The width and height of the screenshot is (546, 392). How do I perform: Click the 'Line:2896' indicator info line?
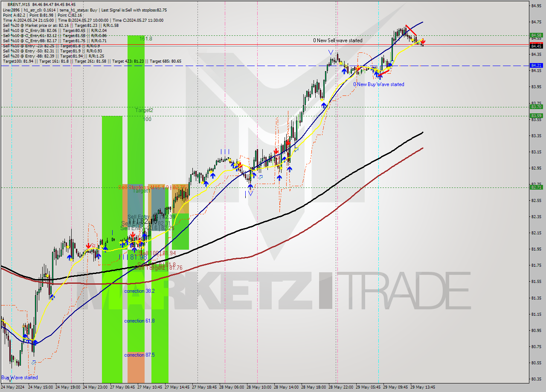click(x=84, y=10)
